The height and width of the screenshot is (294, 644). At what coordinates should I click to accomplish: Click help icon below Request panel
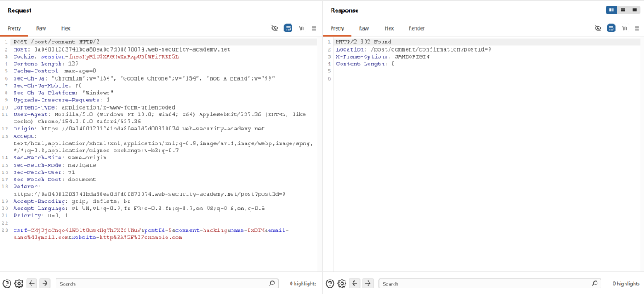(7, 284)
